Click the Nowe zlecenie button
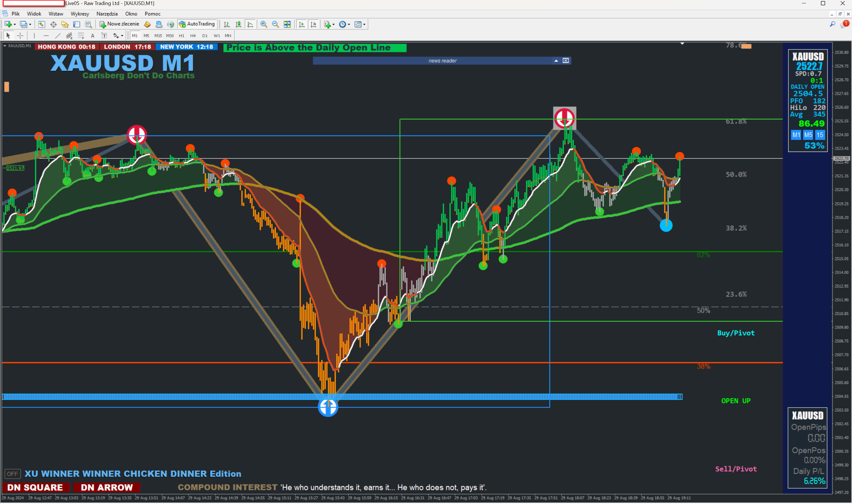Viewport: 852px width, 504px height. click(x=119, y=24)
